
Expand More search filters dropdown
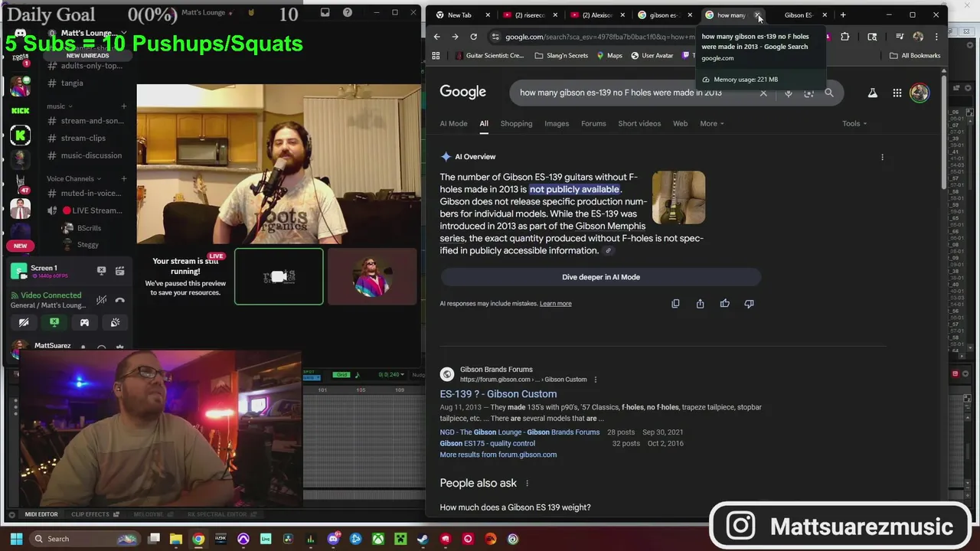tap(711, 123)
